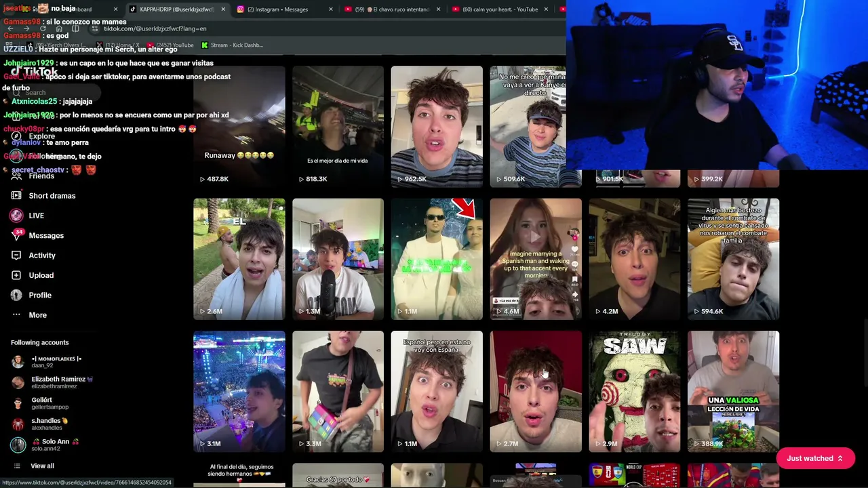Open the Solo Ann account name
Image resolution: width=868 pixels, height=488 pixels.
point(56,441)
